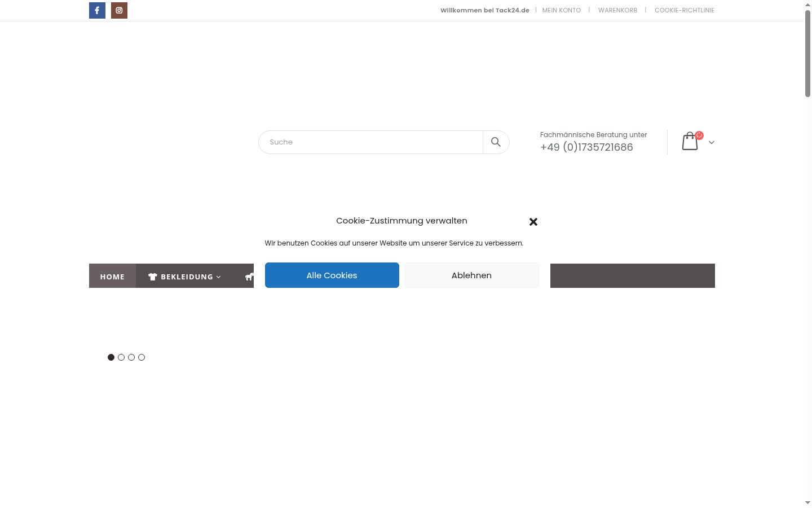Image resolution: width=812 pixels, height=508 pixels.
Task: Close the cookie consent dialog
Action: (x=533, y=222)
